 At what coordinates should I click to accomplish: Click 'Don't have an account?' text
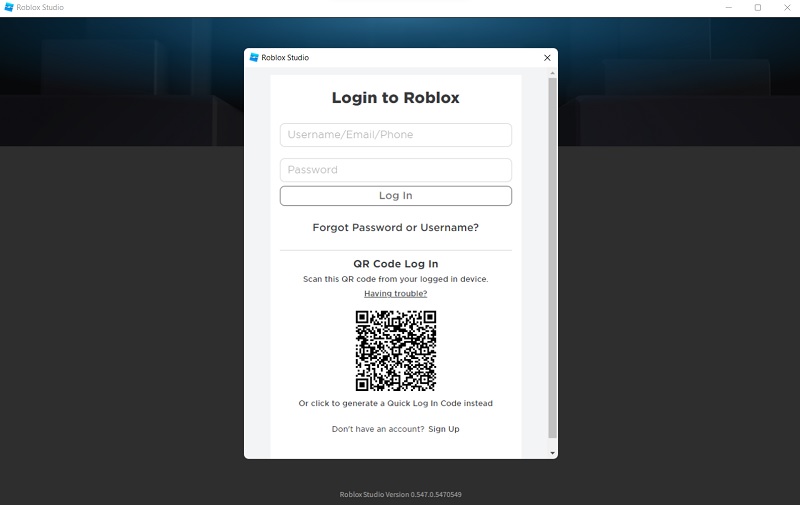click(x=378, y=429)
